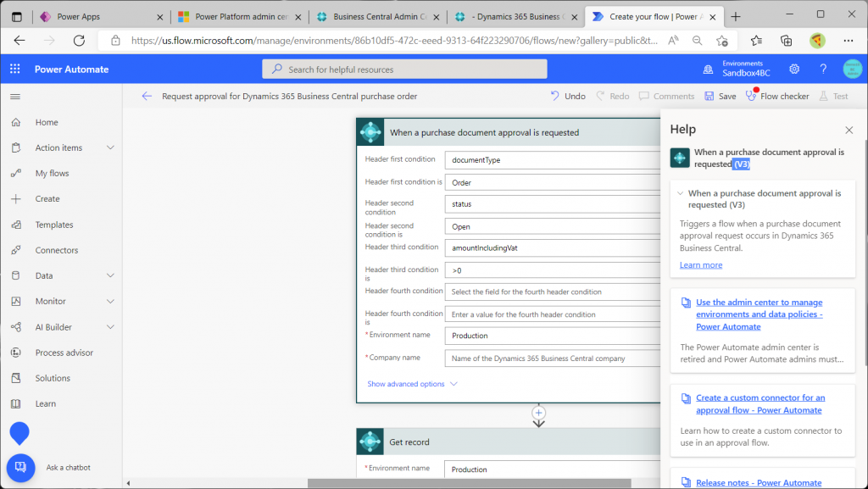
Task: Click the Ask a chatbot icon
Action: (20, 468)
